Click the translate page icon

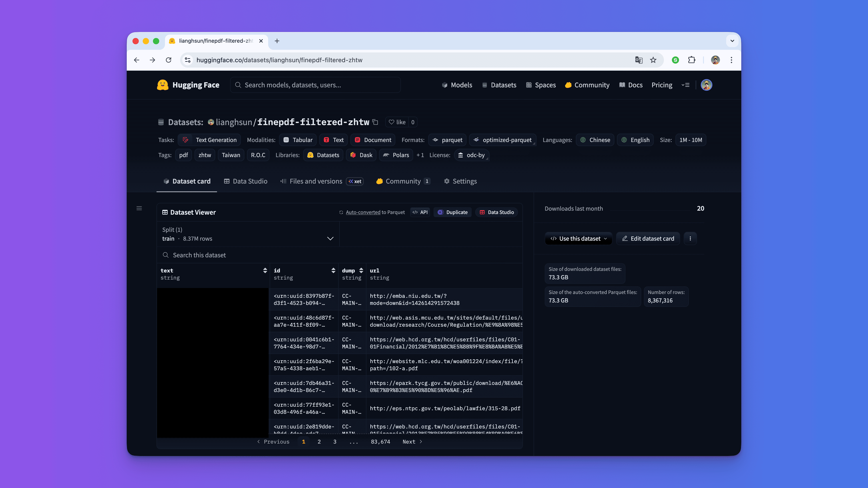[639, 60]
